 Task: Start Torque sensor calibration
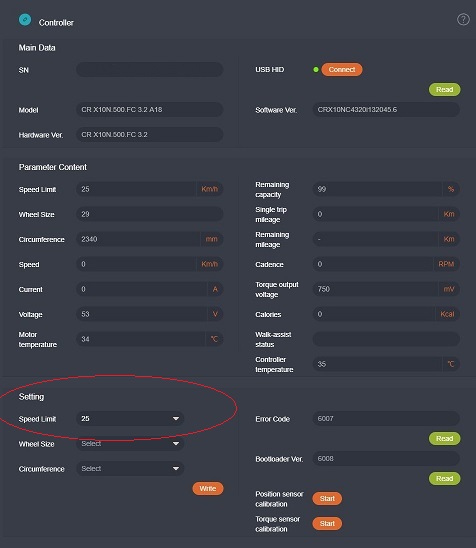coord(327,524)
